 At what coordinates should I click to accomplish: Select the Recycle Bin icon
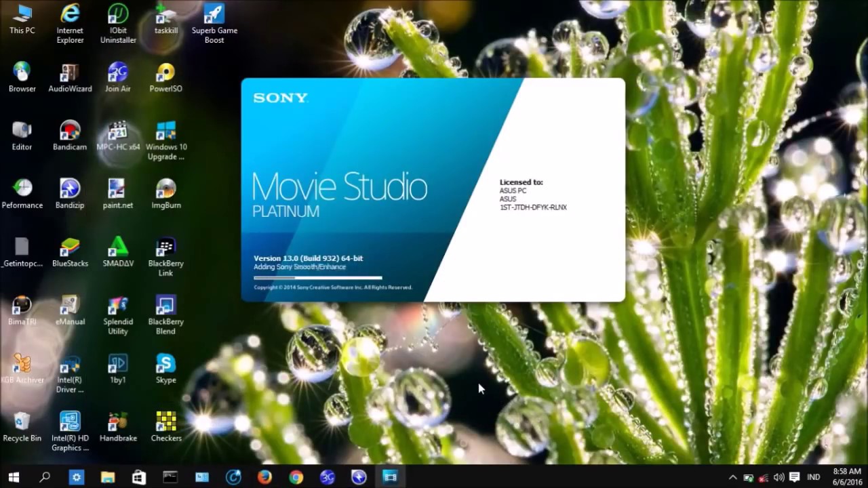(22, 428)
